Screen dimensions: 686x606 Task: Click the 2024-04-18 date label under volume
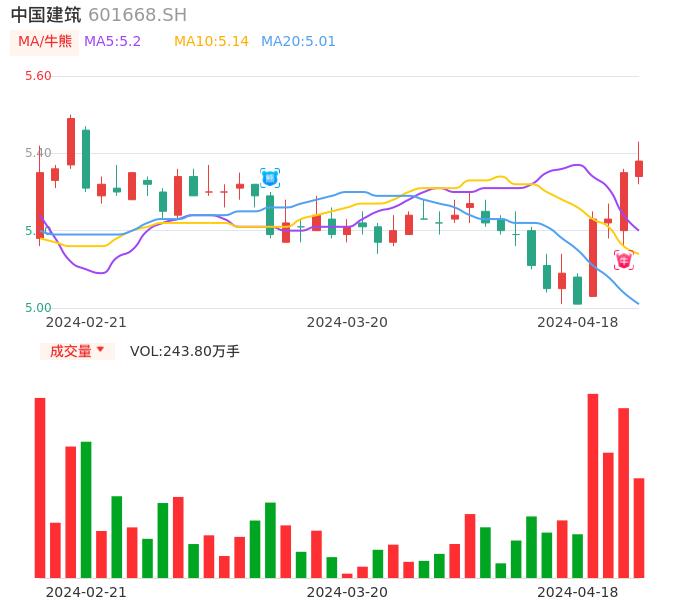578,592
